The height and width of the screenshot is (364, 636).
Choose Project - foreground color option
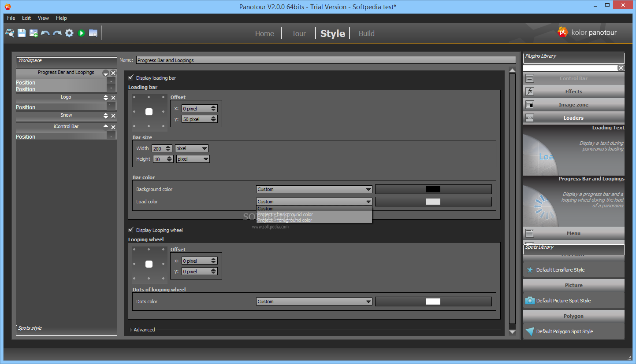(314, 220)
